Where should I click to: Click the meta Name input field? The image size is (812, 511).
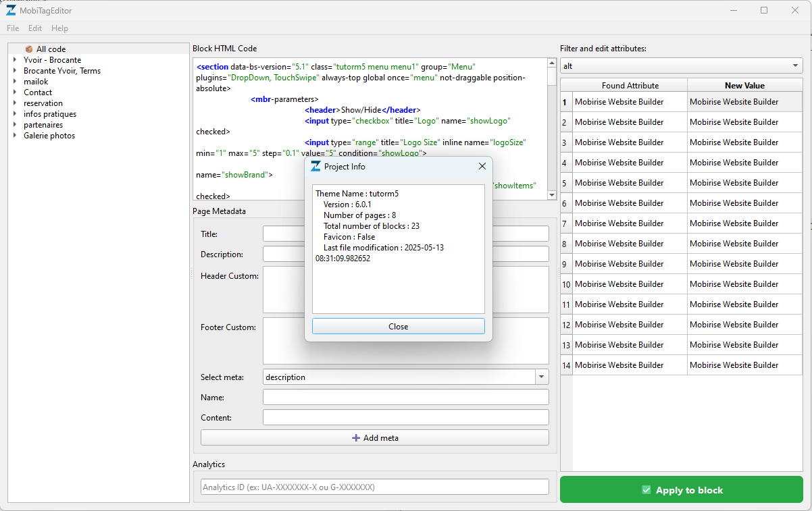point(405,397)
